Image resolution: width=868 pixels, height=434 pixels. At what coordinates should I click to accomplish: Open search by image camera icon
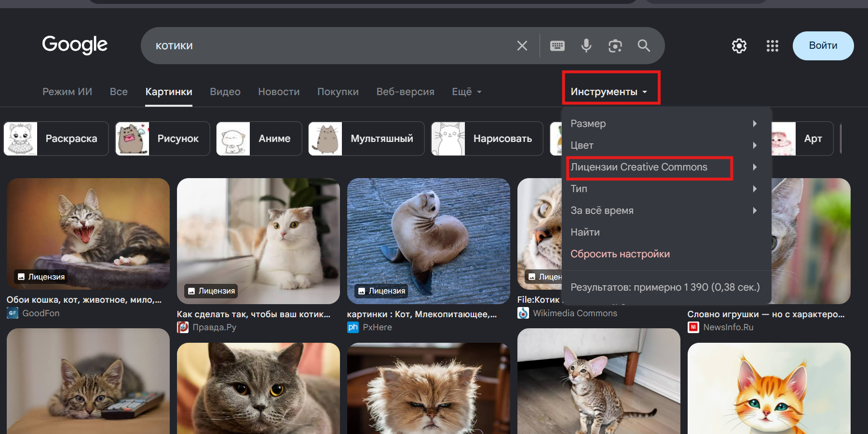click(615, 46)
